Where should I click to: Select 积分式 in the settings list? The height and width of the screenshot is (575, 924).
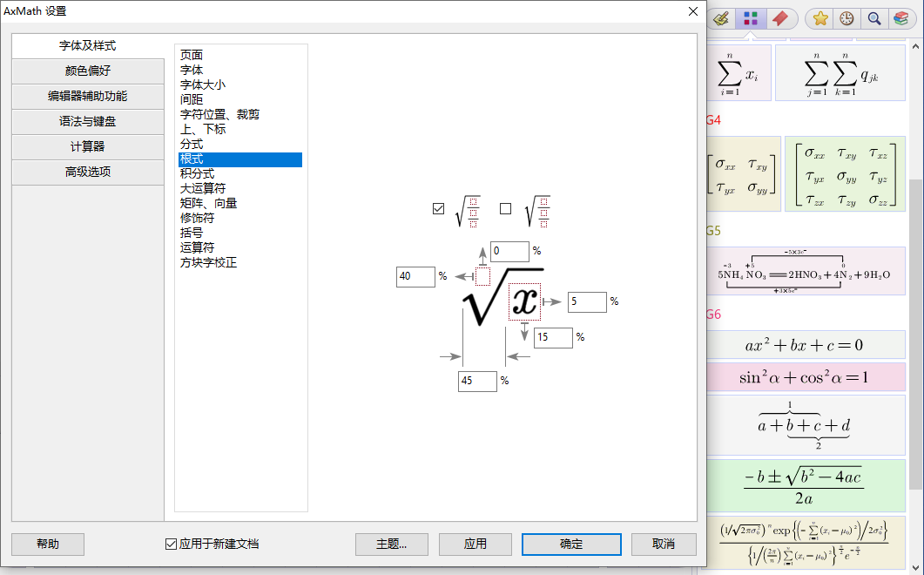tap(199, 172)
